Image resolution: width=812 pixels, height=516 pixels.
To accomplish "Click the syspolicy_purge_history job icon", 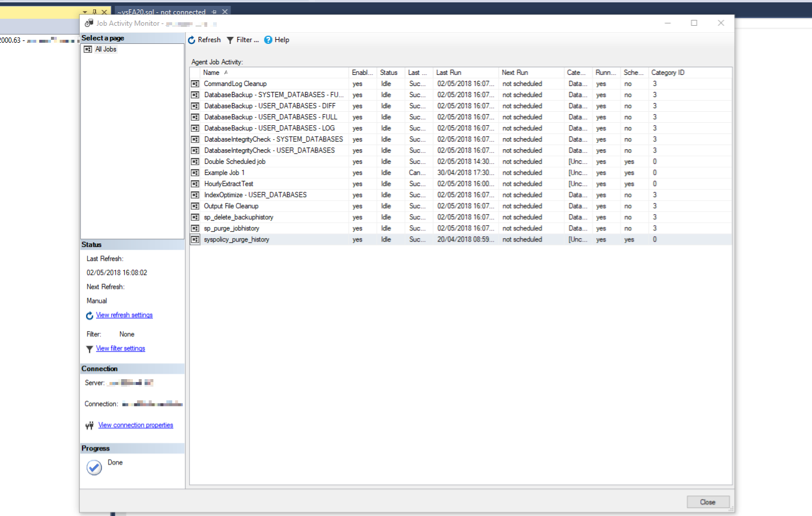I will tap(196, 239).
